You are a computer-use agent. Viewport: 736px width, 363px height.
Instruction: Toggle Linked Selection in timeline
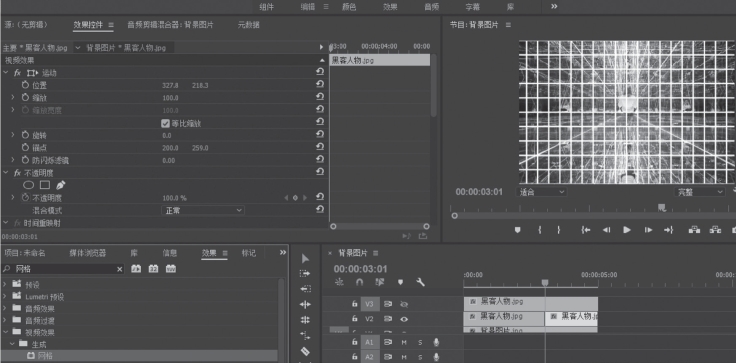point(380,282)
